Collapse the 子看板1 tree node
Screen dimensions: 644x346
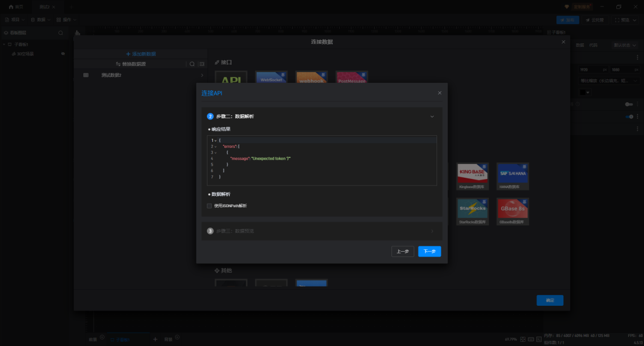coord(4,44)
